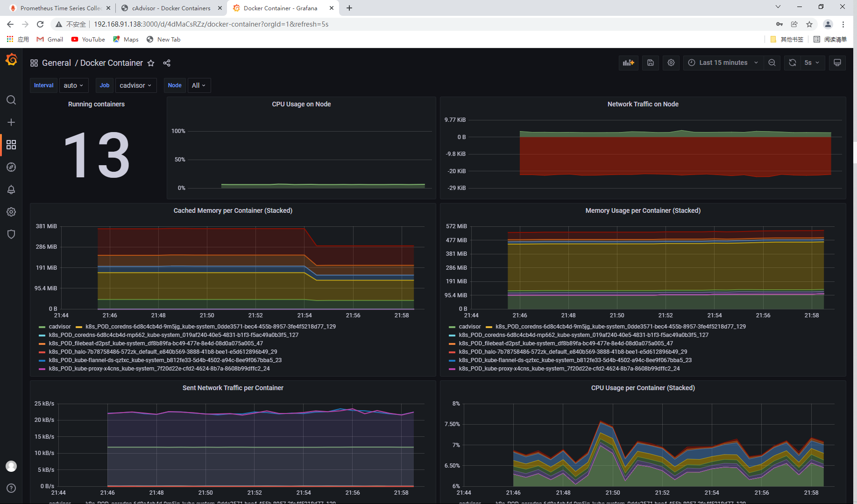Screen dimensions: 857x504
Task: Click the Add panel icon
Action: click(629, 63)
